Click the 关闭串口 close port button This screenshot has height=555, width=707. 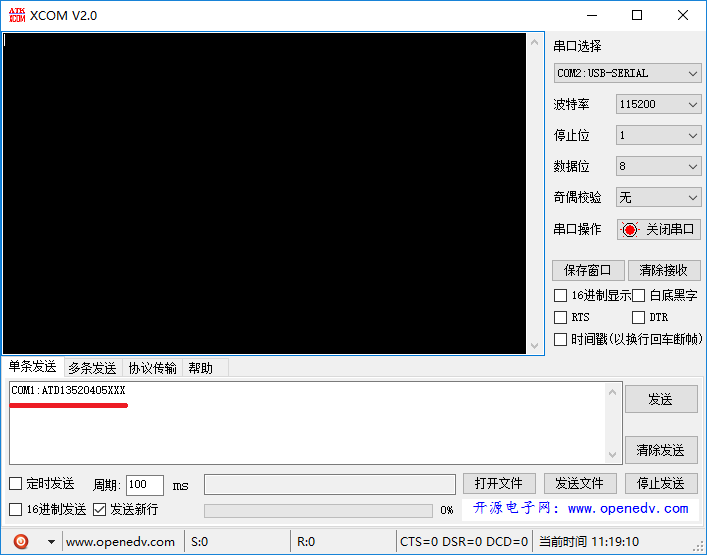[659, 230]
